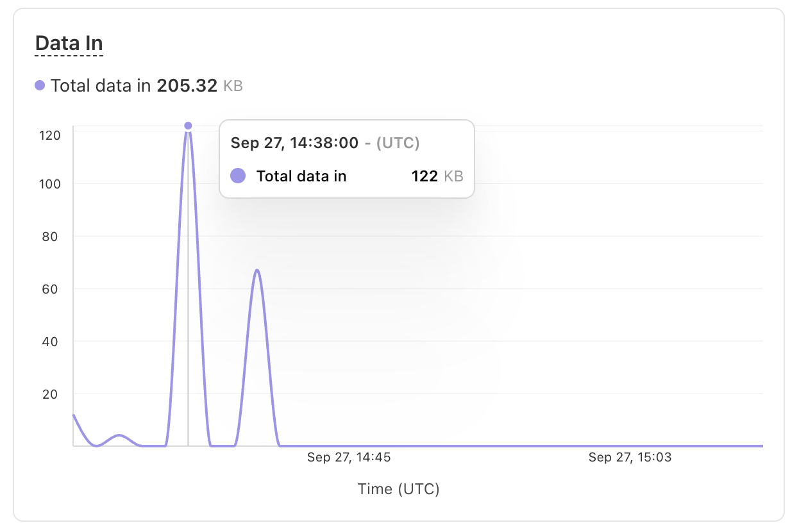Click the 122 KB value in the tooltip
This screenshot has width=799, height=532.
point(437,176)
